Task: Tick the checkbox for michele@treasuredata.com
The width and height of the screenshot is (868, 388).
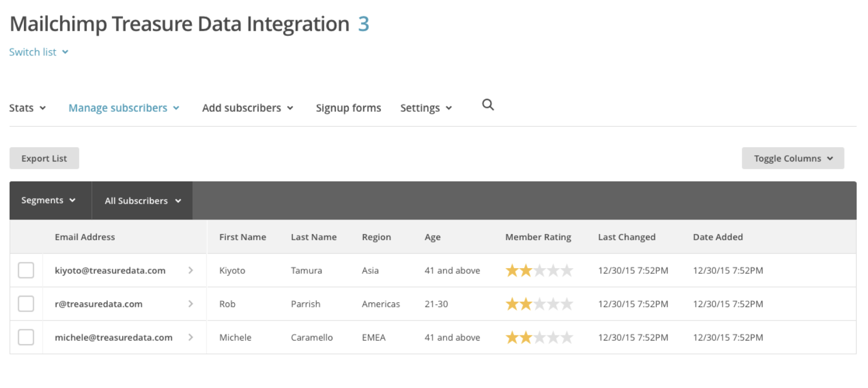Action: 26,337
